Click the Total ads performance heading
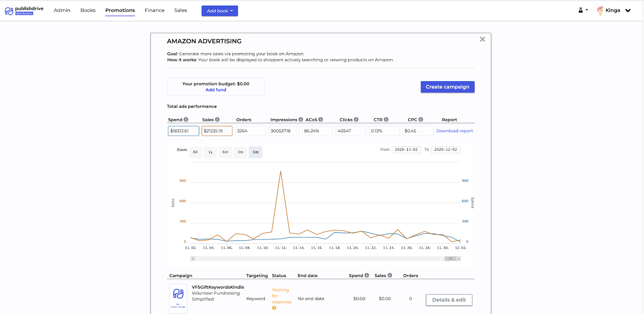This screenshot has height=314, width=644. (192, 106)
